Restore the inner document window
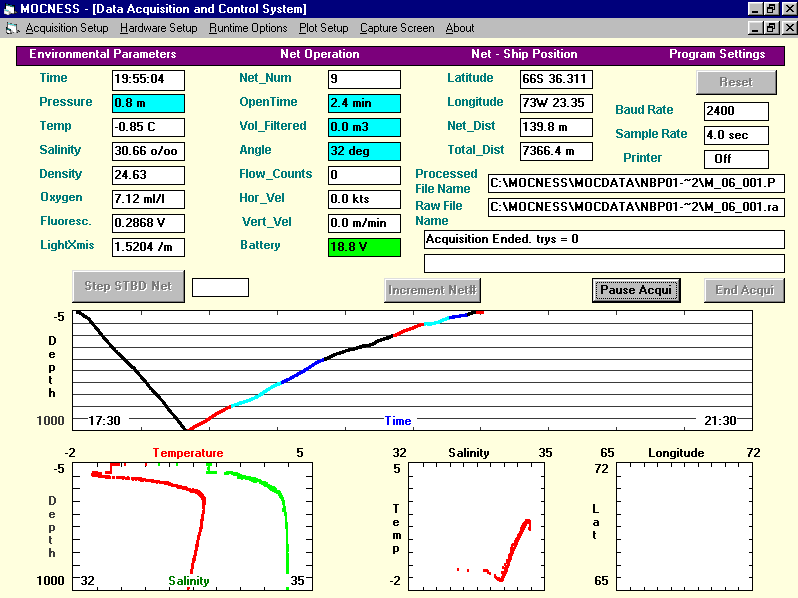Screen dimensions: 798x598 pos(772,28)
